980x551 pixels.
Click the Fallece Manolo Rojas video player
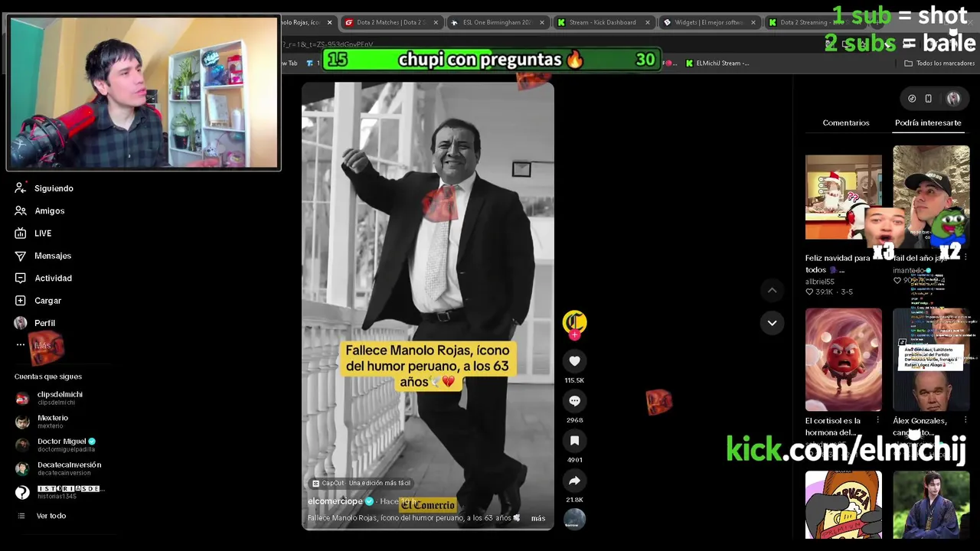[x=427, y=306]
